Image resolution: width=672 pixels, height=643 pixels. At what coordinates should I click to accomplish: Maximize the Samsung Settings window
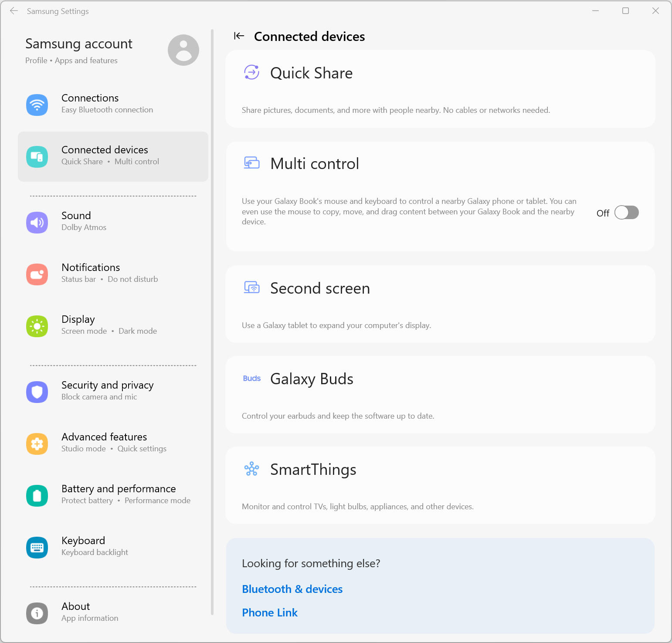(x=625, y=11)
